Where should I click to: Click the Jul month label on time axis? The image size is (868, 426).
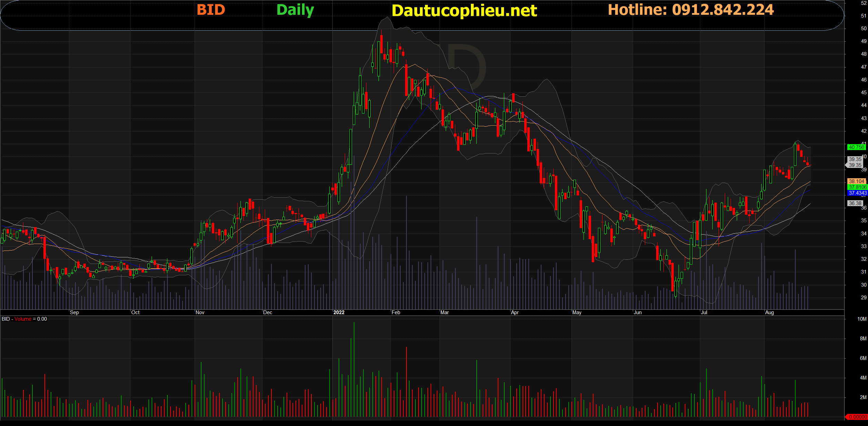point(704,312)
